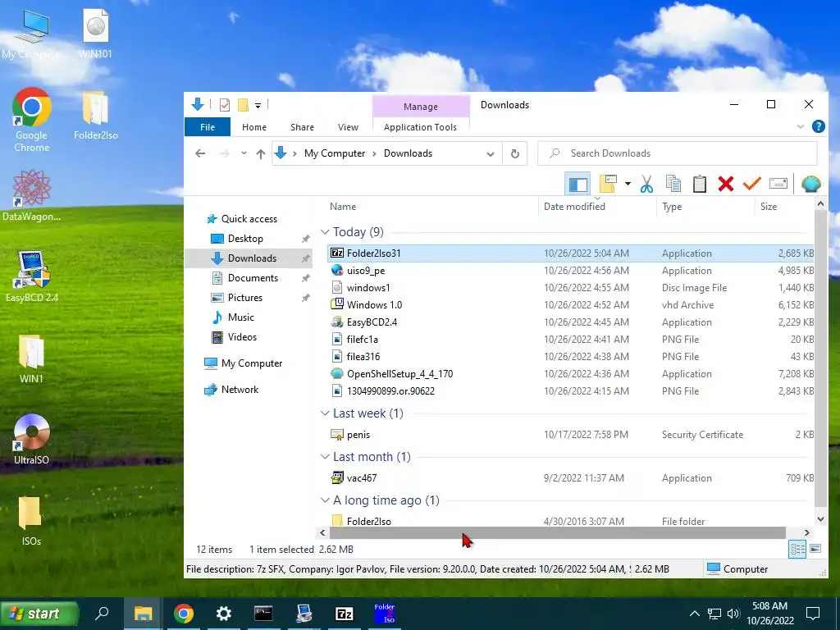Select the Windows 1.0 vhd archive
Screen dimensions: 840x630
(374, 305)
